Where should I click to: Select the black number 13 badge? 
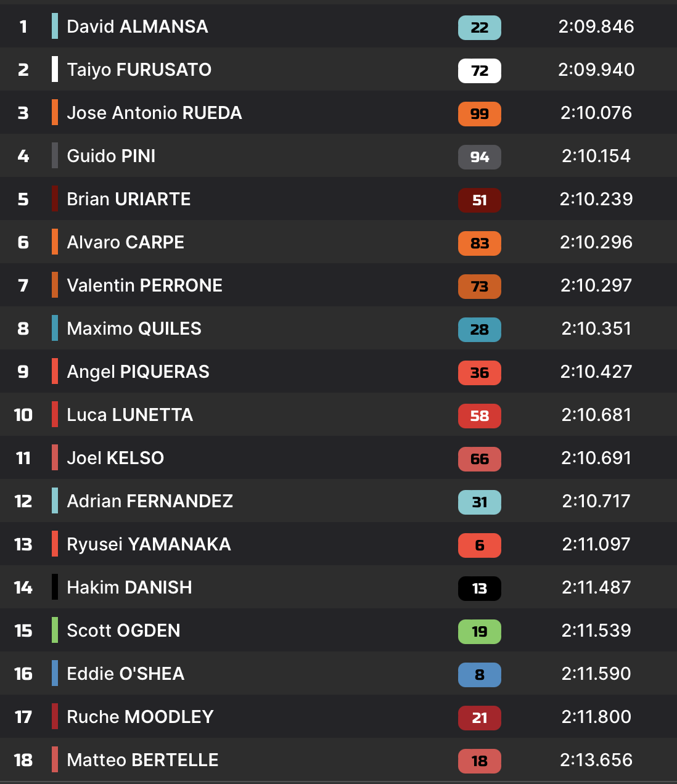click(479, 588)
